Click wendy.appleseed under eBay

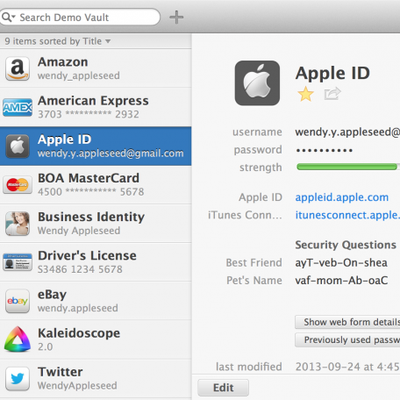click(x=78, y=308)
